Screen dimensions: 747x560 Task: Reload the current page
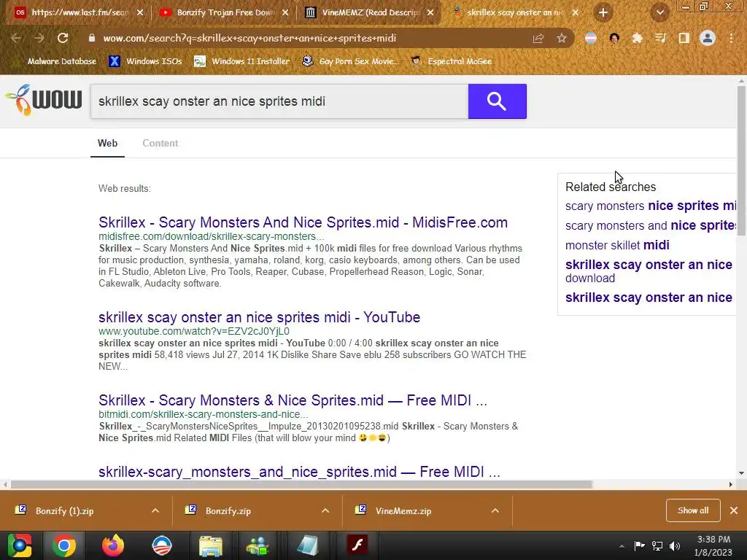pyautogui.click(x=63, y=38)
